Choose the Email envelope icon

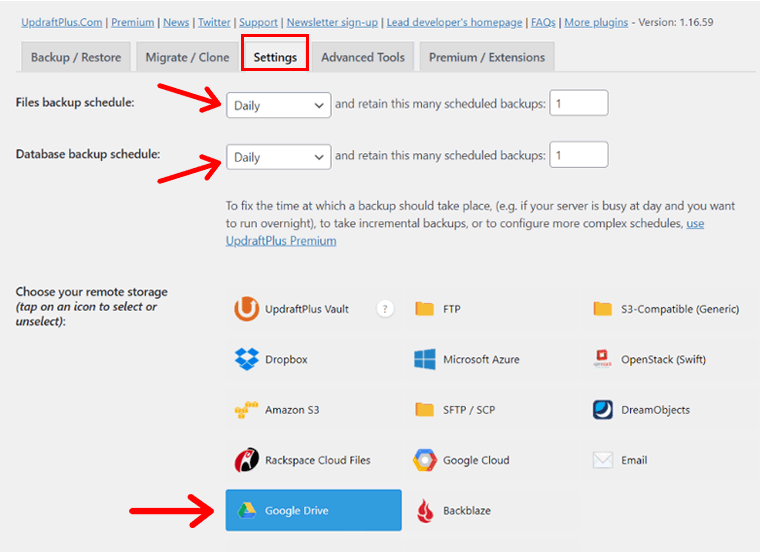click(x=602, y=460)
